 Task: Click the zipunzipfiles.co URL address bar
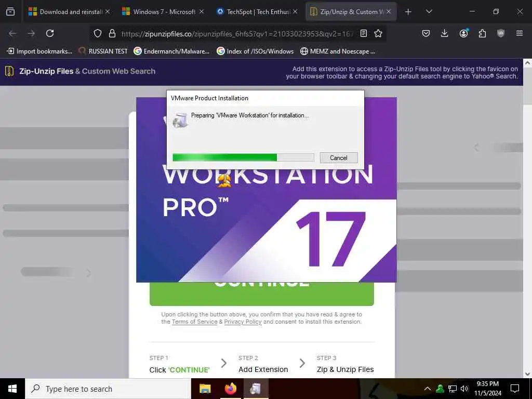pos(237,34)
